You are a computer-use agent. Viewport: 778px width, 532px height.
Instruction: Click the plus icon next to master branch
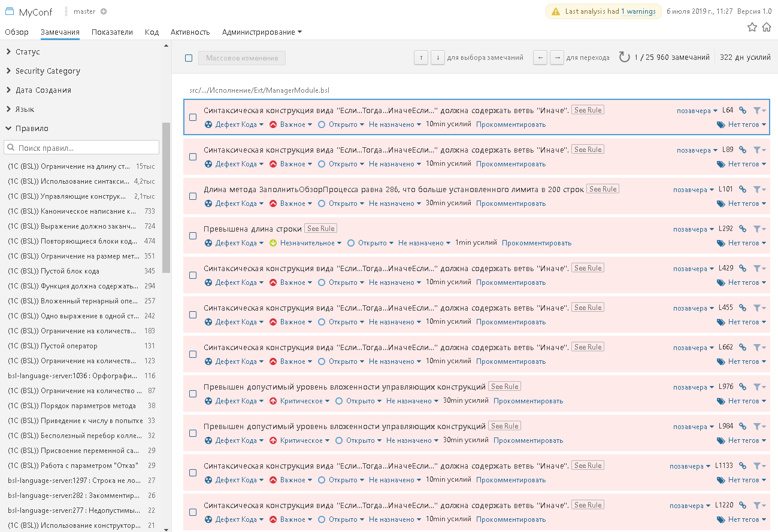click(x=104, y=11)
